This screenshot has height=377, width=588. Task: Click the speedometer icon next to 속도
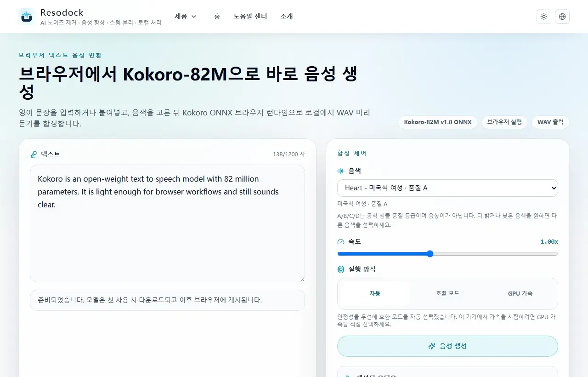341,242
